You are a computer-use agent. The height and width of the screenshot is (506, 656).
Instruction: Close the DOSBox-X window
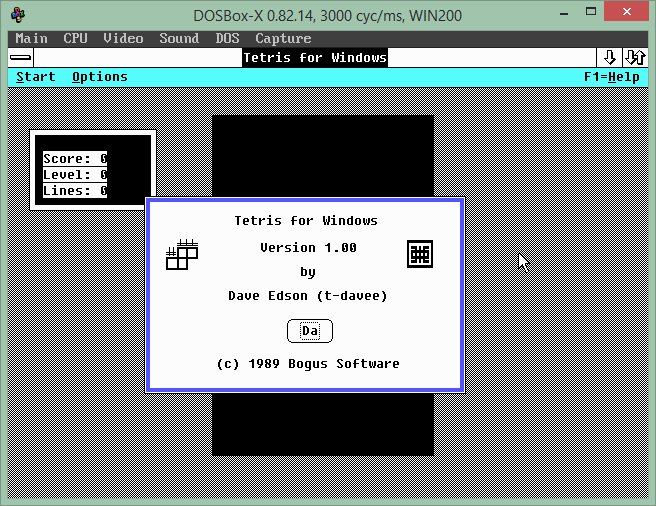(626, 11)
